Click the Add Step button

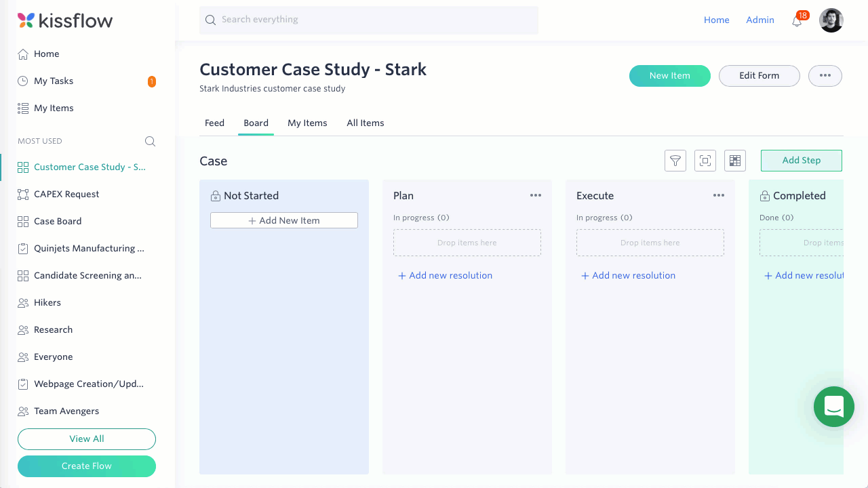(x=802, y=161)
